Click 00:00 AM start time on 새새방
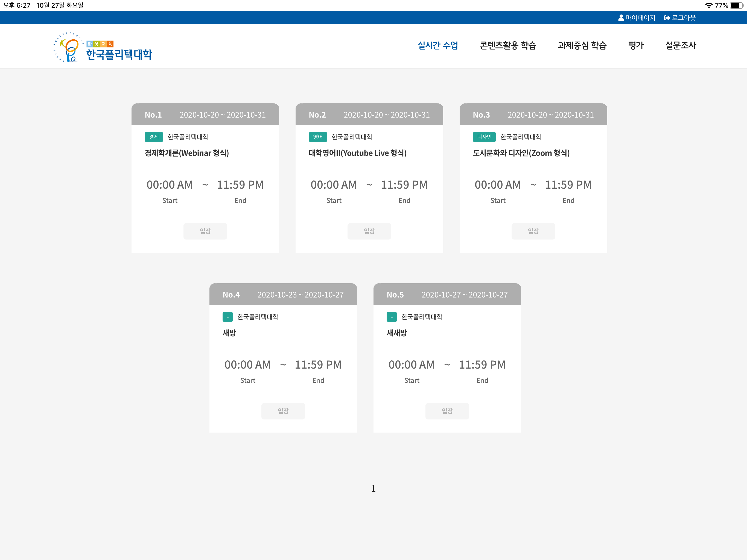The image size is (747, 560). click(x=412, y=365)
